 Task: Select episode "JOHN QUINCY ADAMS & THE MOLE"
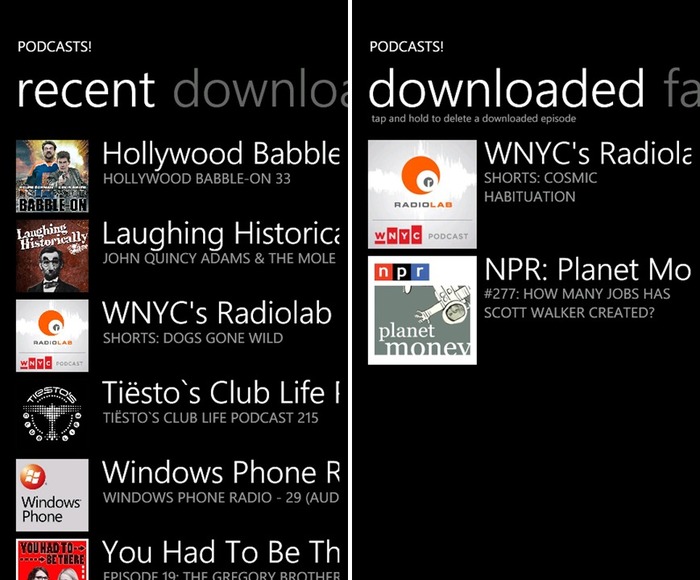[x=219, y=258]
